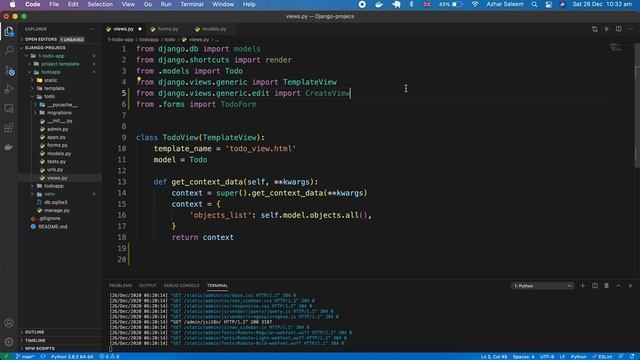Click the editor minimap scrollbar
640x360 pixels.
coord(637,106)
